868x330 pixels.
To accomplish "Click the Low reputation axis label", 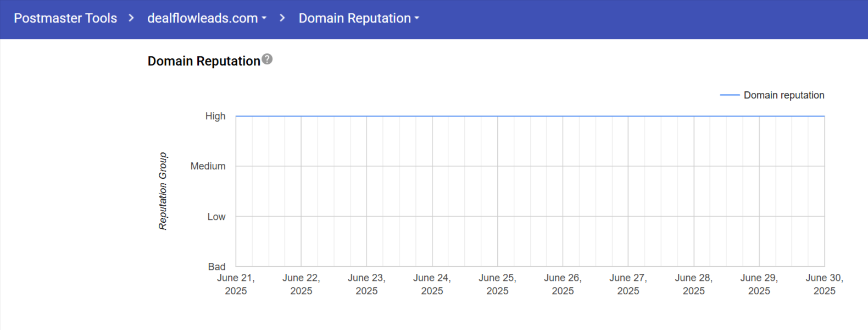I will tap(216, 217).
